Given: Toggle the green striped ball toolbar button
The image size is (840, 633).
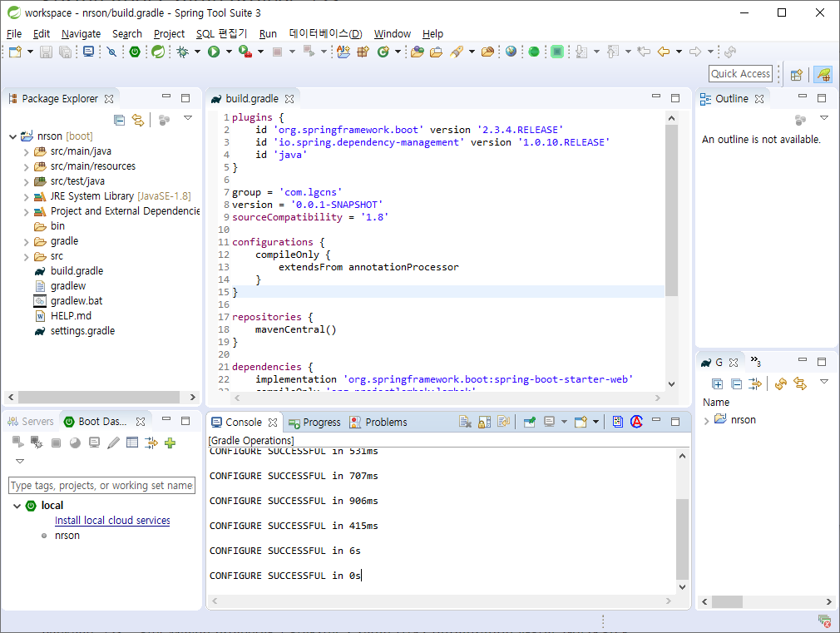Looking at the screenshot, I should 534,52.
